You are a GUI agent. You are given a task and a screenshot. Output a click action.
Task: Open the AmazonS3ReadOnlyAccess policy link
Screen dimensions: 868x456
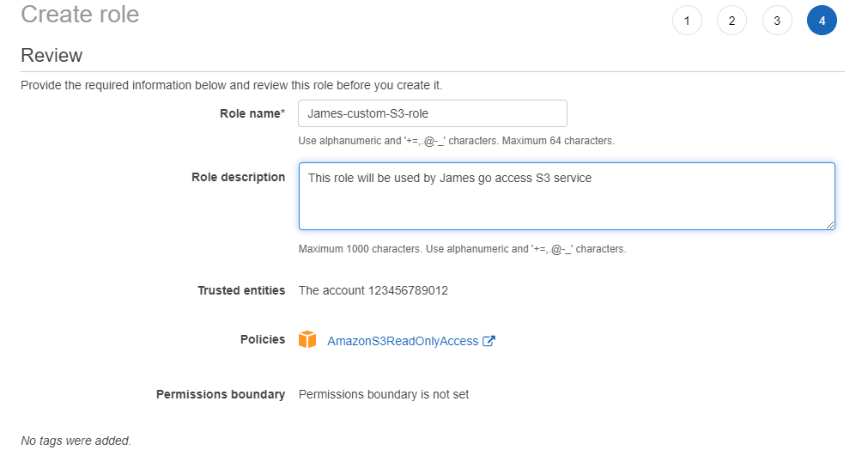point(403,341)
